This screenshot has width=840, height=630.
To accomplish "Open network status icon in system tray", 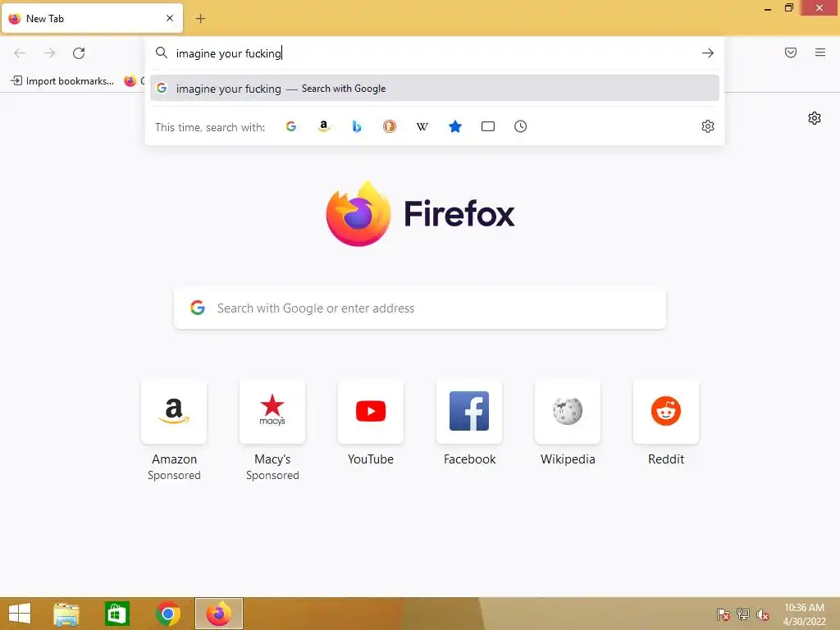I will tap(743, 614).
